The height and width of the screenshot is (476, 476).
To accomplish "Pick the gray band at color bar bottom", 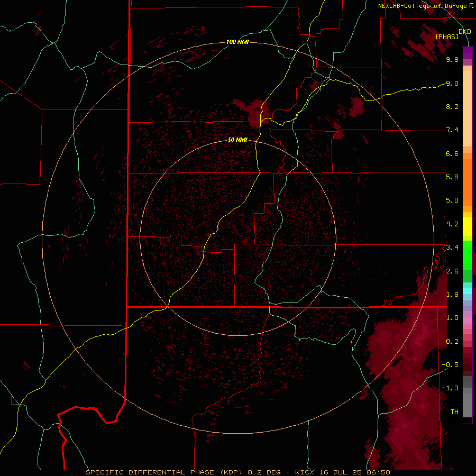I will [x=467, y=402].
